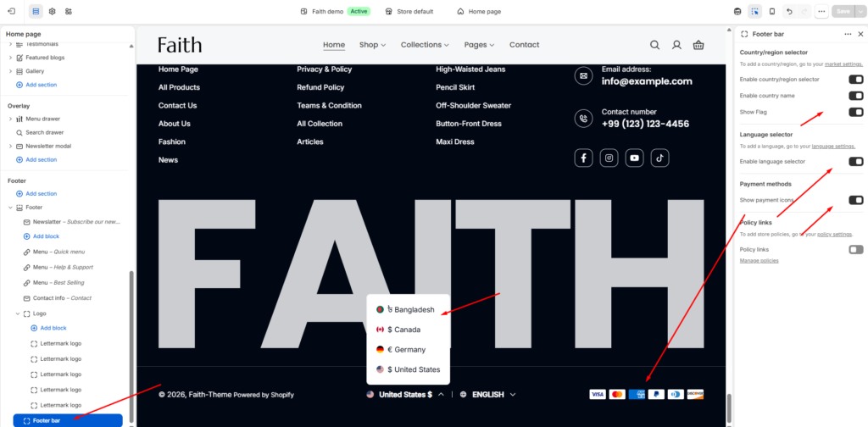
Task: Toggle the Show Flag switch
Action: click(x=856, y=113)
